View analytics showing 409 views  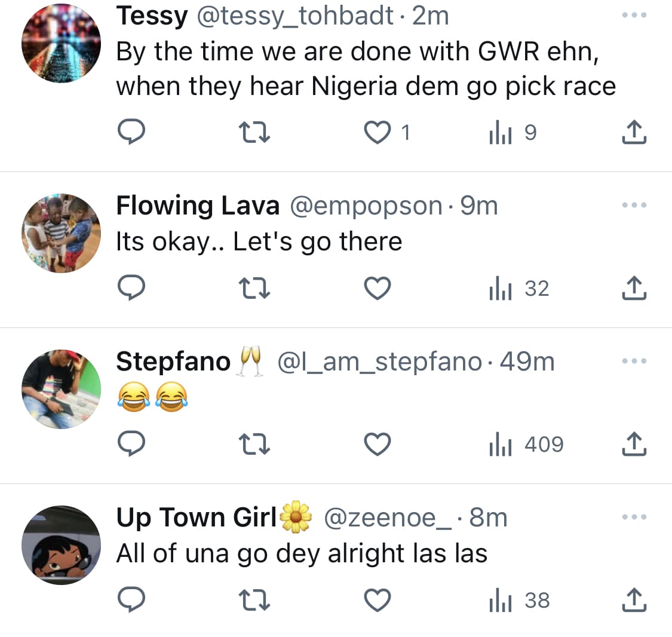click(526, 445)
